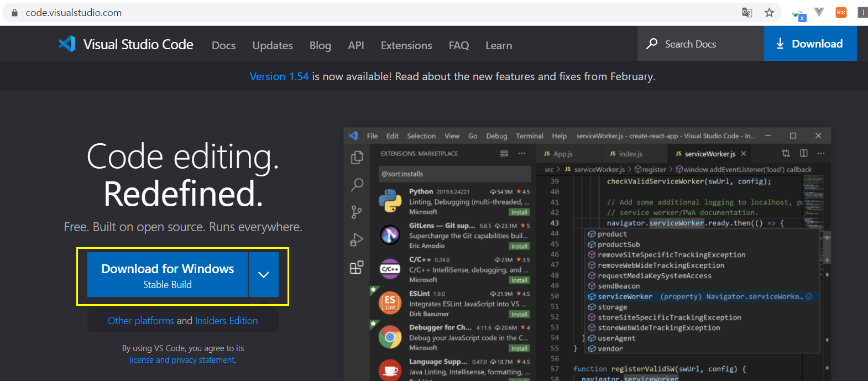Click the compare changes icon in the editor toolbar
Image resolution: width=868 pixels, height=381 pixels.
coord(786,153)
